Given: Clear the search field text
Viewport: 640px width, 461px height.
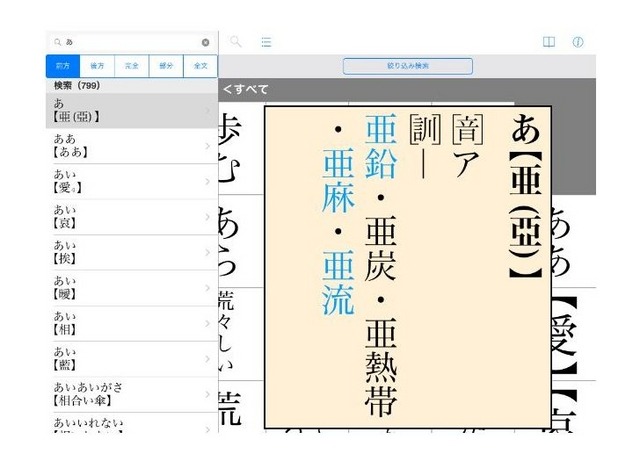Looking at the screenshot, I should pyautogui.click(x=205, y=42).
